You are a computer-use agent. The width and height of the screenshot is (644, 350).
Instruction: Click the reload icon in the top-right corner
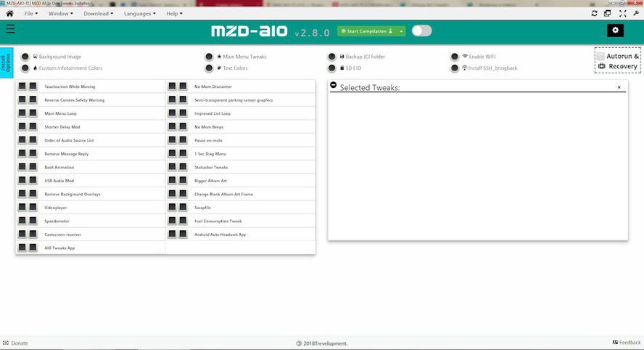pyautogui.click(x=595, y=13)
